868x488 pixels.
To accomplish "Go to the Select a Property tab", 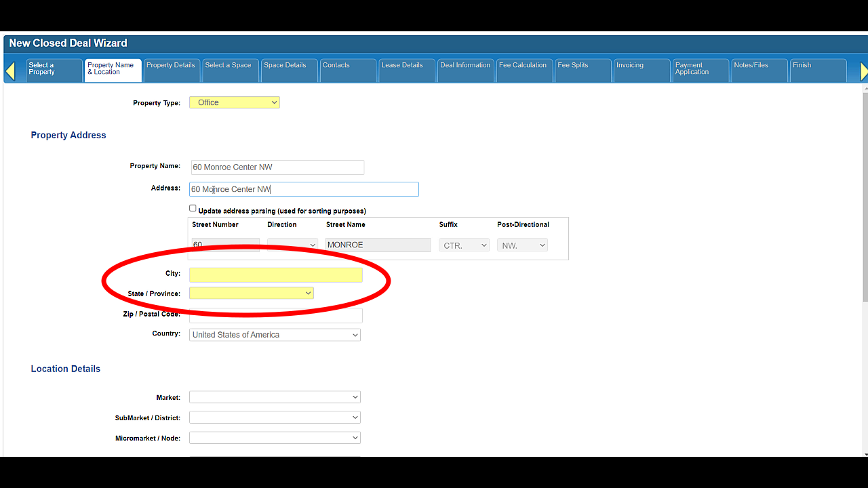I will click(54, 70).
